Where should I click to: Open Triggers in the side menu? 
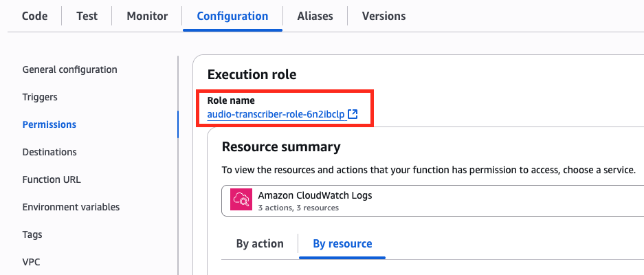coord(40,97)
